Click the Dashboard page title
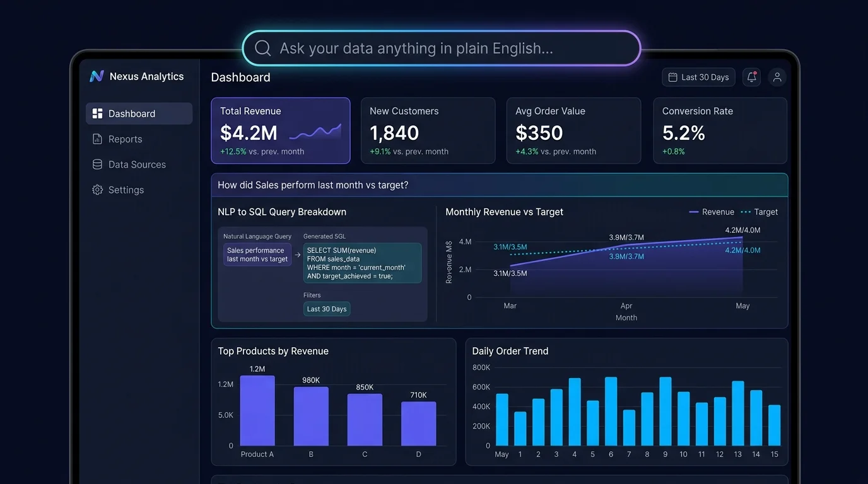 (240, 78)
